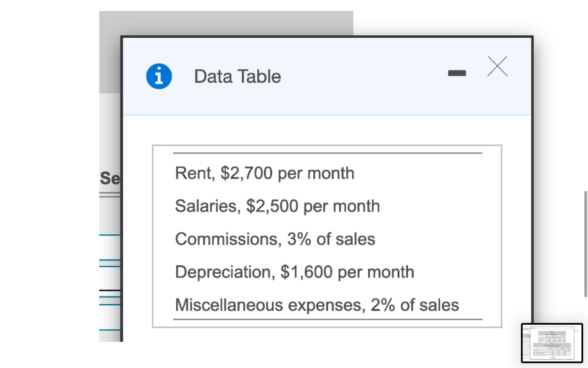588x368 pixels.
Task: Click the $2,700 rent amount
Action: 246,173
